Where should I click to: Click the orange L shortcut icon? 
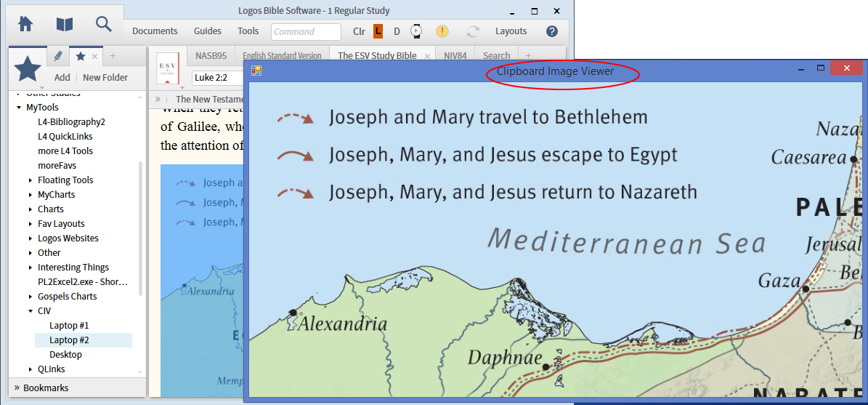[x=378, y=31]
